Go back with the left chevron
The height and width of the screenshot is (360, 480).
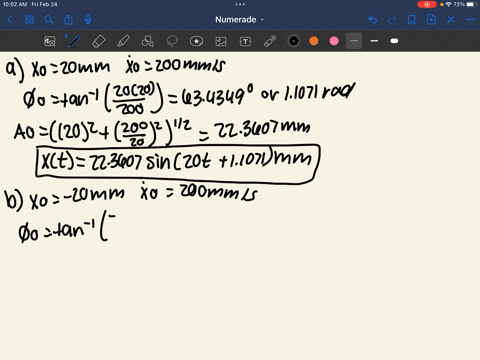[x=9, y=20]
